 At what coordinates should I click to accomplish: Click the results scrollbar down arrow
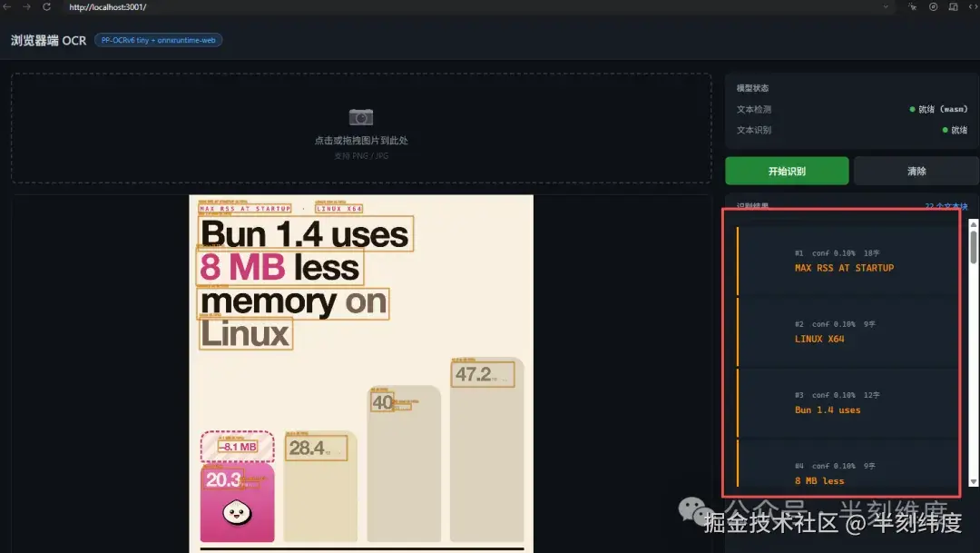pos(973,481)
